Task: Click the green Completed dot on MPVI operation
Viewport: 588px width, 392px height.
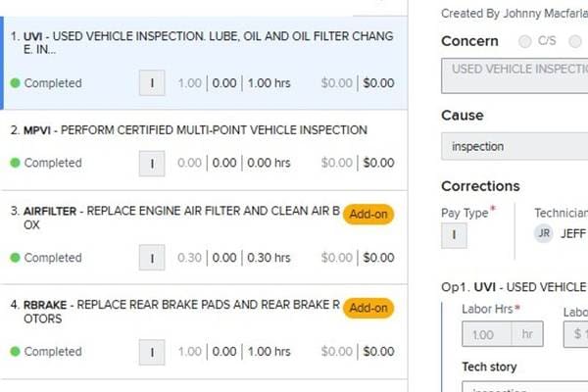Action: tap(15, 163)
